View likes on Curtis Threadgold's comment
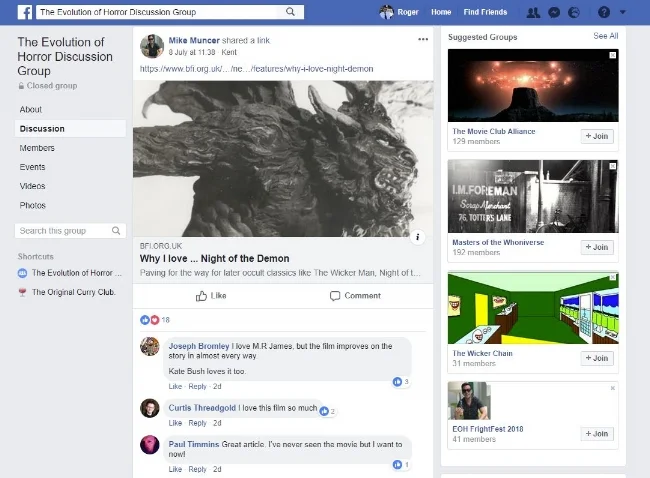650x478 pixels. (327, 411)
